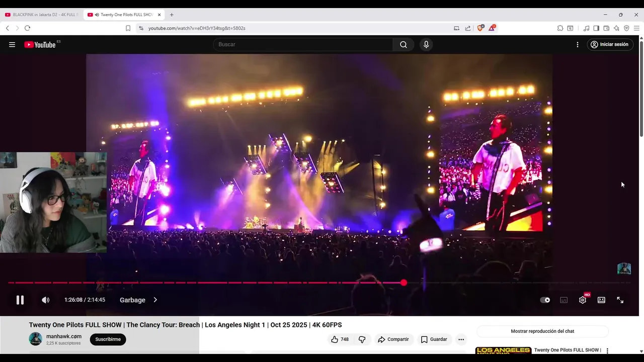
Task: Open Brave Shields lion icon
Action: (x=480, y=28)
